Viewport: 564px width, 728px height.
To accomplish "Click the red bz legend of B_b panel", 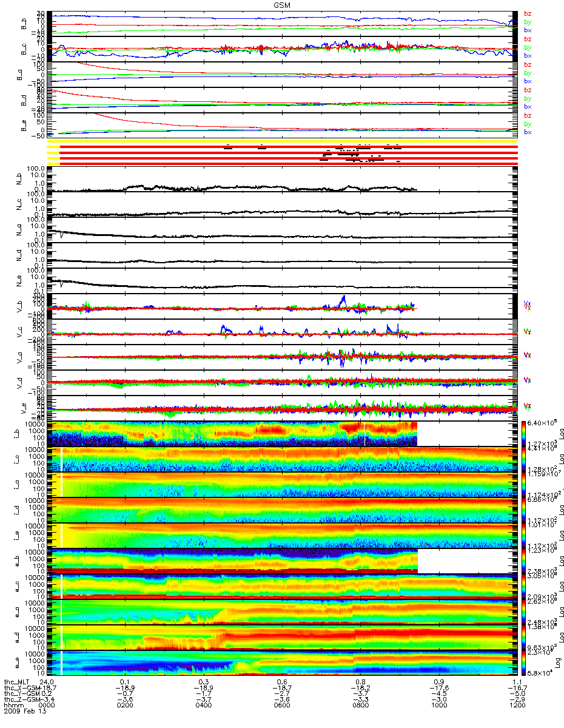I will click(528, 13).
